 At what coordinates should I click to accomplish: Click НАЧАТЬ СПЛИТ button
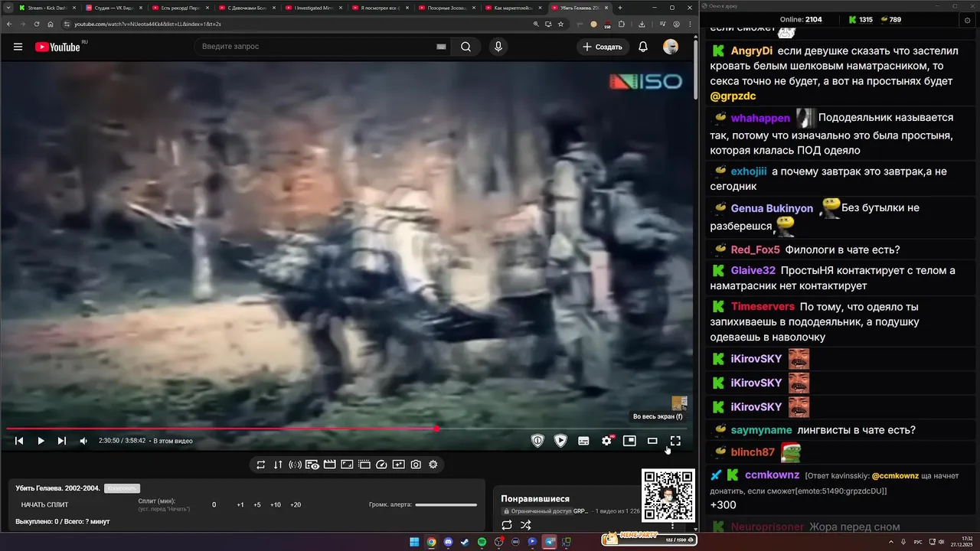click(44, 505)
